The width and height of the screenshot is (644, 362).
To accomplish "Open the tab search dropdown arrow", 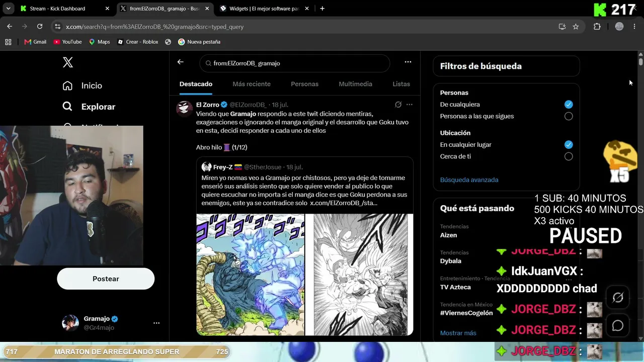I will [x=9, y=9].
